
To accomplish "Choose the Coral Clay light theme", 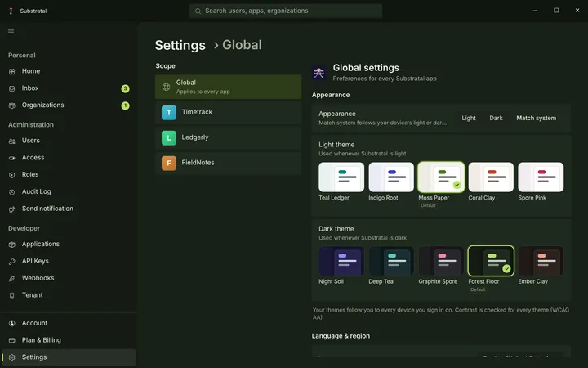I will click(491, 177).
